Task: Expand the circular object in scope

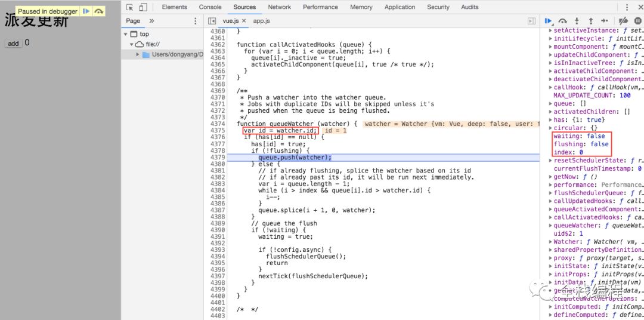Action: pyautogui.click(x=551, y=128)
